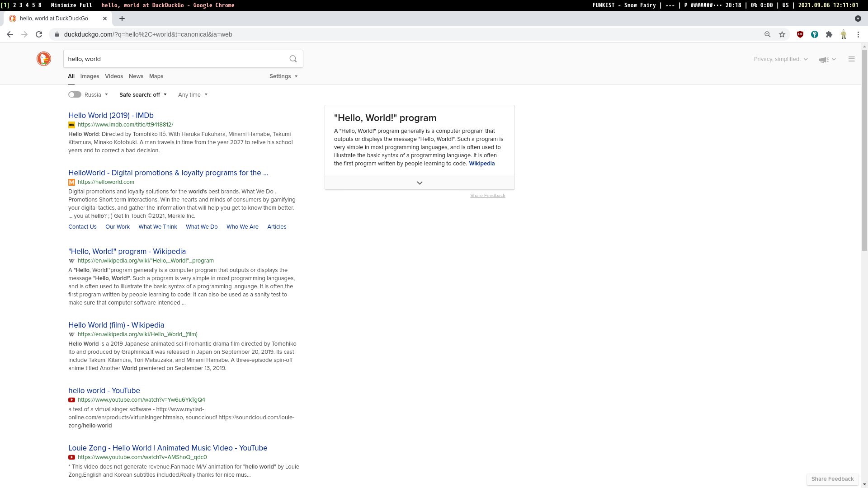The width and height of the screenshot is (868, 488).
Task: Click the zoom magnifier icon in address bar
Action: point(767,34)
